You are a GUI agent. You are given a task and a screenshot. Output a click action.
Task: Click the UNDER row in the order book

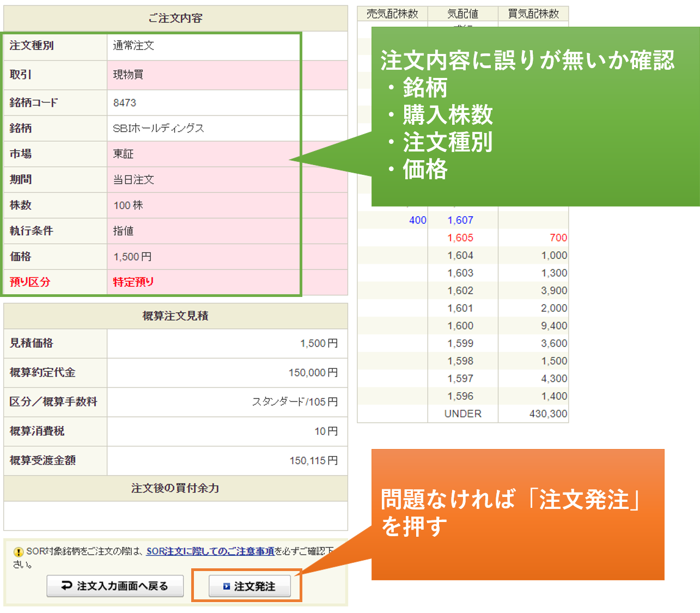pos(462,414)
